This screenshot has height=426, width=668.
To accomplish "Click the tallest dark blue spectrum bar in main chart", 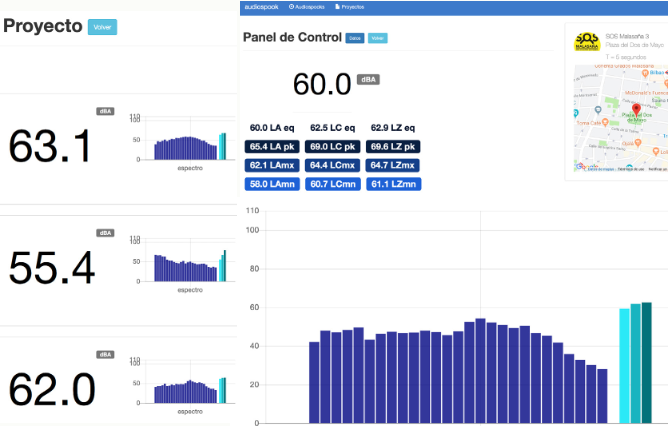I will pos(480,371).
